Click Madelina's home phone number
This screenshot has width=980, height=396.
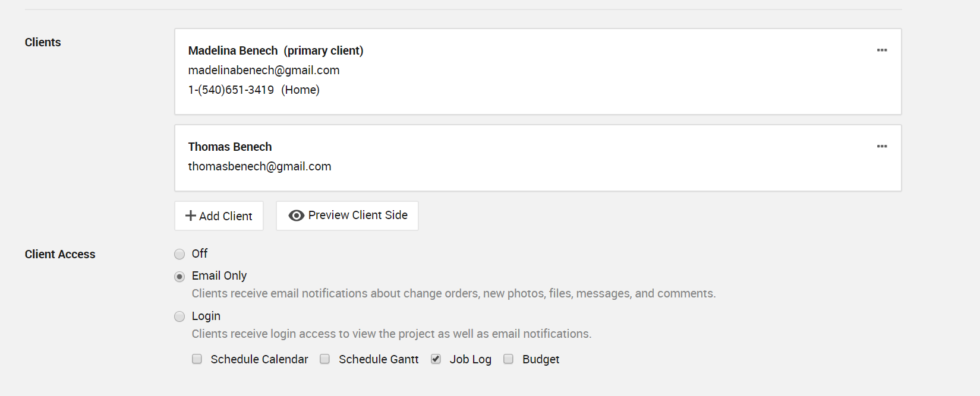231,90
